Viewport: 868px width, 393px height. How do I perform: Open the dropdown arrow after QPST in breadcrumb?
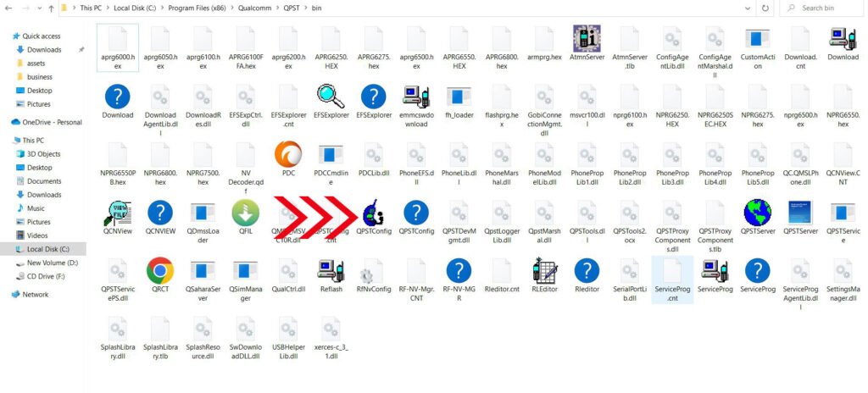point(304,8)
